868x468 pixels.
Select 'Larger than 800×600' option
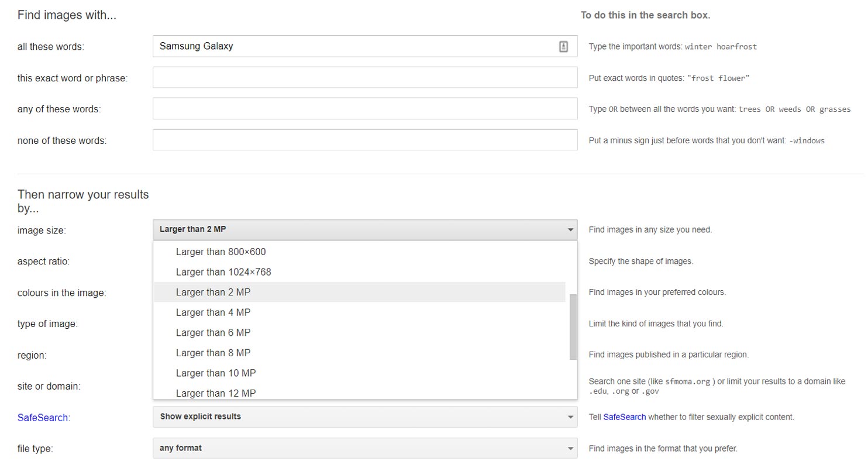tap(359, 252)
